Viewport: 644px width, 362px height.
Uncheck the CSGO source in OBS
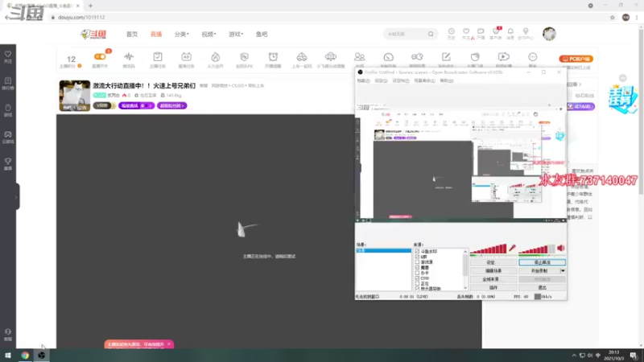click(417, 278)
